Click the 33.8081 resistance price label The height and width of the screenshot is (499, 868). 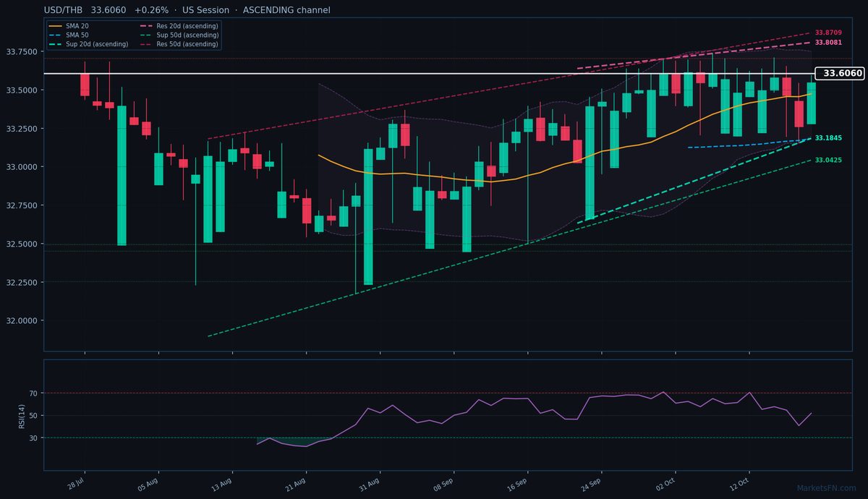click(x=828, y=43)
